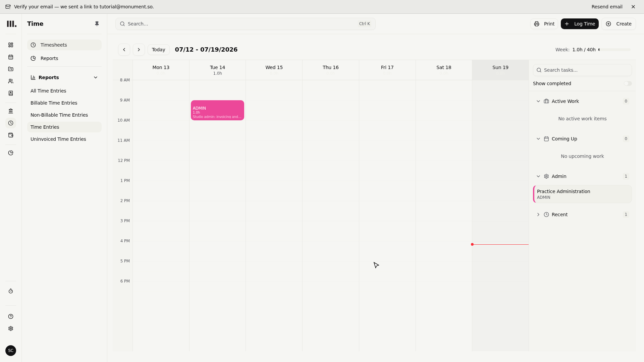Collapse the Admin section
Screen dimensions: 644x362
tap(538, 176)
